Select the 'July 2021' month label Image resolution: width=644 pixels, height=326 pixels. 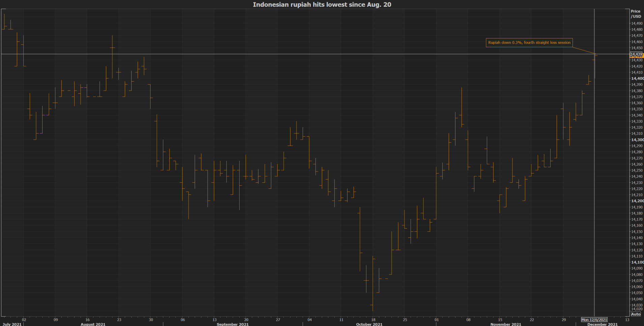[x=12, y=324]
